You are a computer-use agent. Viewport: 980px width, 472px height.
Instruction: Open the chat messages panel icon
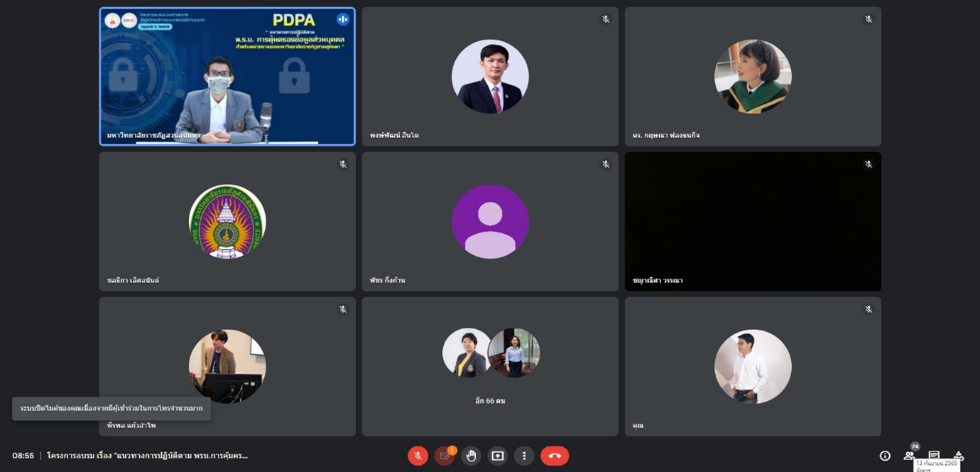(x=934, y=455)
